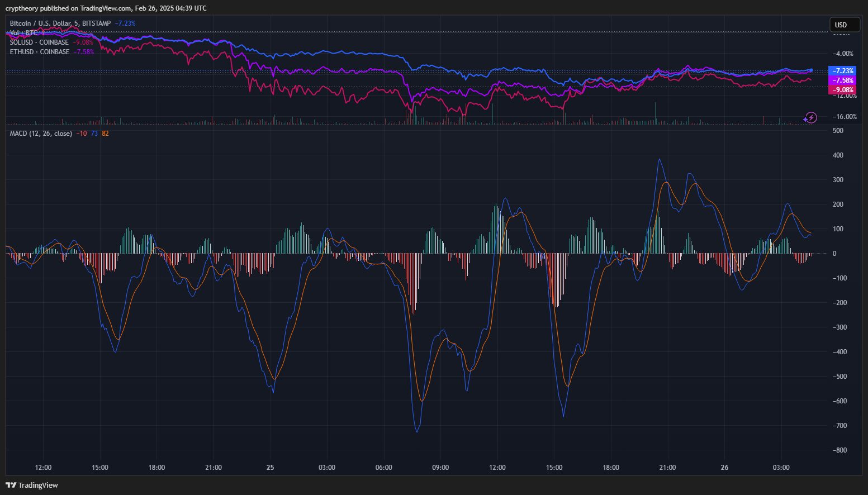Select the ETHUSD · COINBASE comparison legend

pyautogui.click(x=40, y=52)
